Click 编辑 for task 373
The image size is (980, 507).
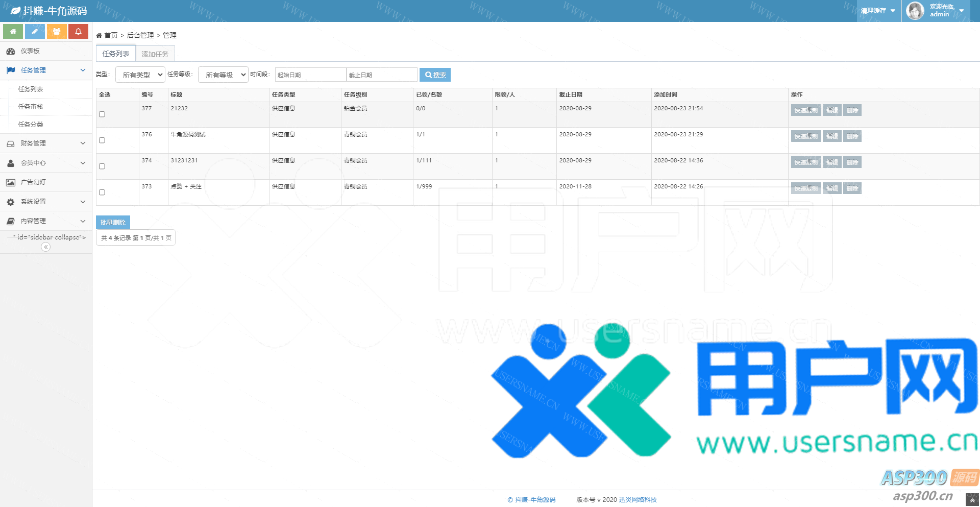[x=832, y=188]
